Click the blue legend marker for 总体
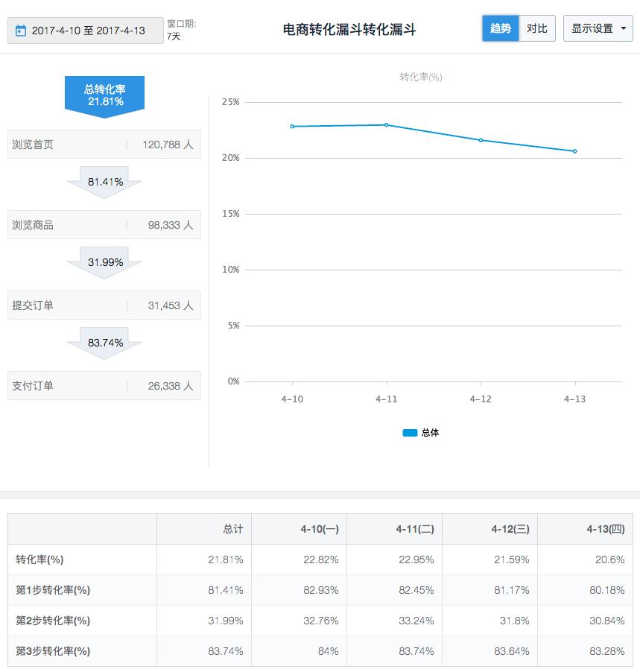Viewport: 640px width, 672px height. tap(408, 433)
